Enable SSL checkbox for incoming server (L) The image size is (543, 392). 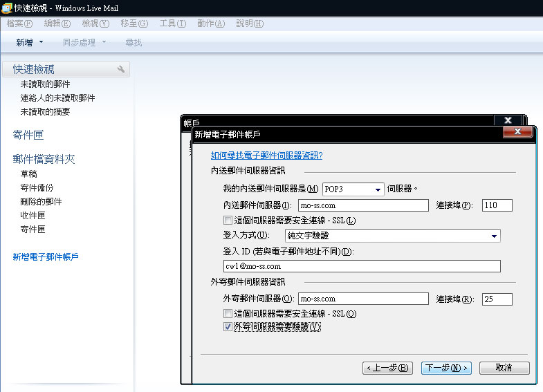coord(228,220)
